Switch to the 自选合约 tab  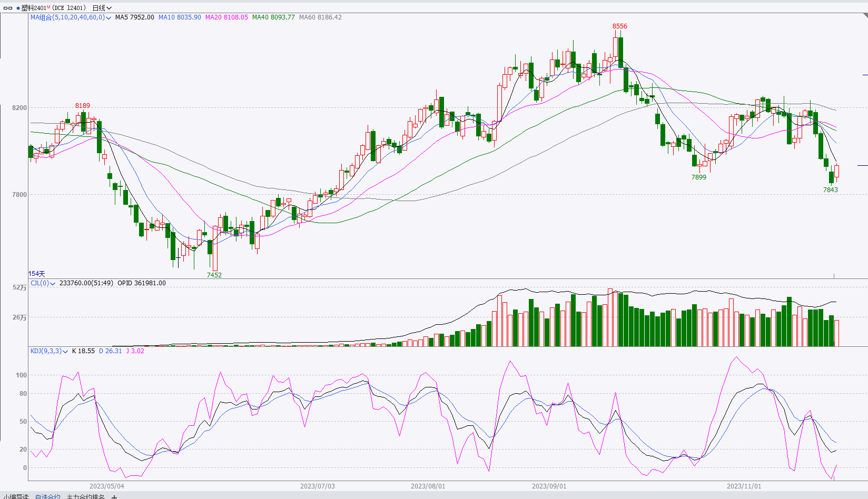click(x=48, y=496)
